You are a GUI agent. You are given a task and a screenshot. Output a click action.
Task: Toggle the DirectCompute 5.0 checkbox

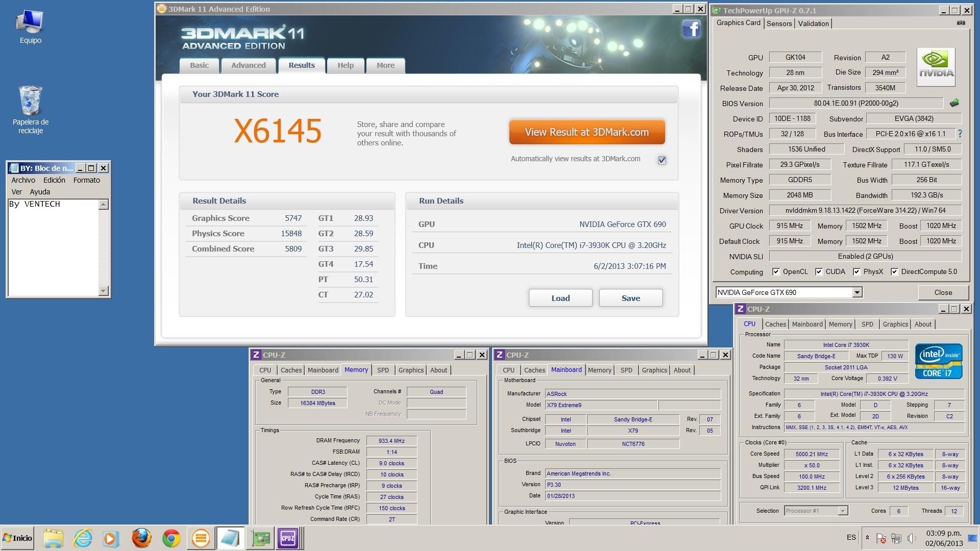coord(894,271)
